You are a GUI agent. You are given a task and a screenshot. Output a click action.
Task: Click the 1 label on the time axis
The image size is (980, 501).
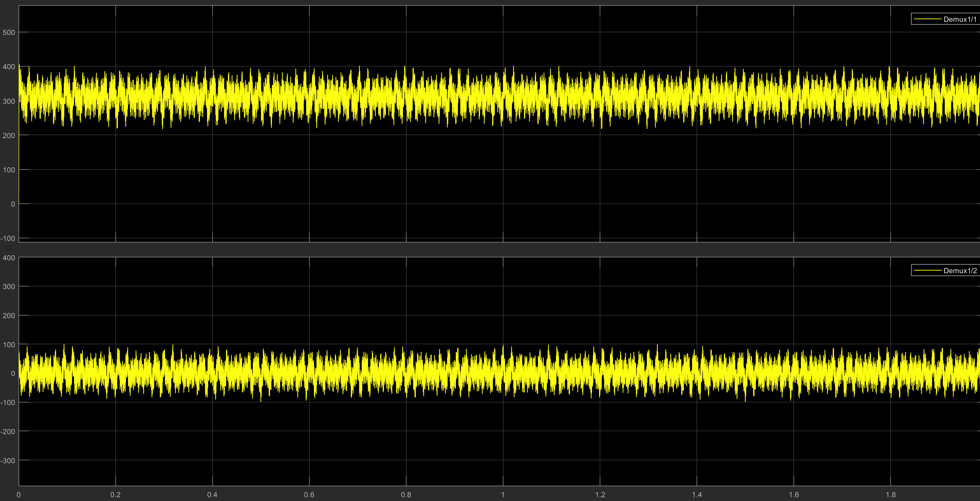point(503,494)
